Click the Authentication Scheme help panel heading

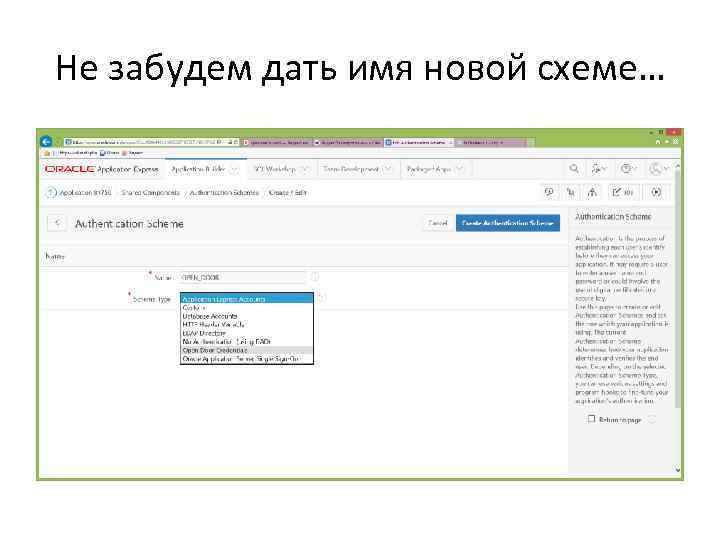[x=613, y=216]
